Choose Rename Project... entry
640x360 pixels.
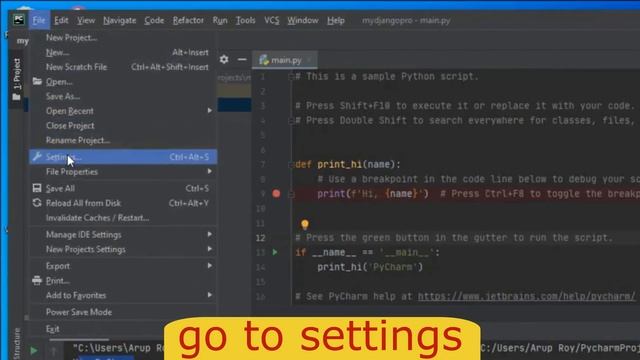point(123,140)
